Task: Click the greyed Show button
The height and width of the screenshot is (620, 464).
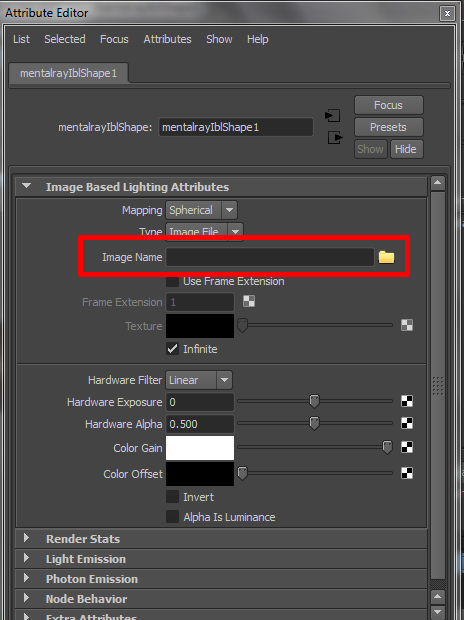Action: (x=371, y=149)
